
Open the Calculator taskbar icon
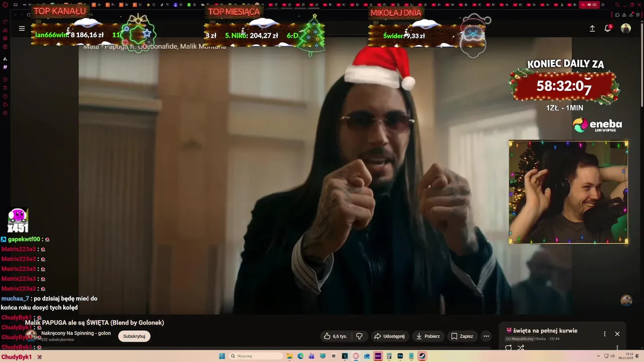point(389,356)
